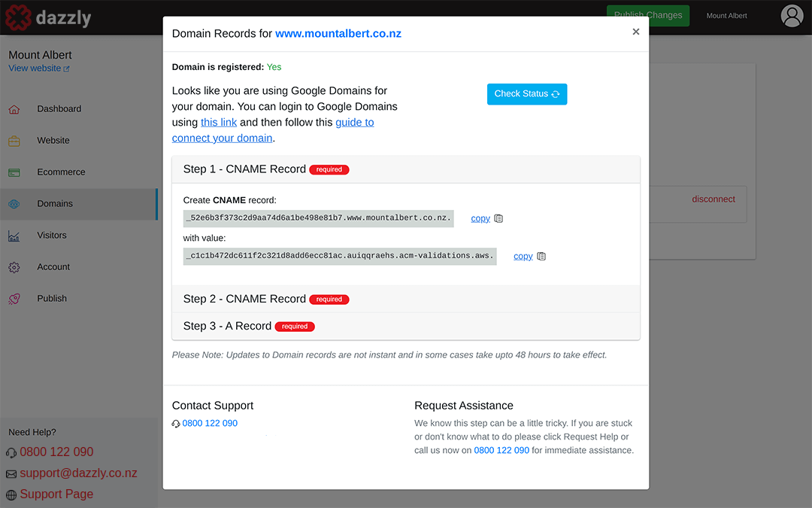Click Publish Changes button
Screen dimensions: 812x508
click(x=648, y=16)
